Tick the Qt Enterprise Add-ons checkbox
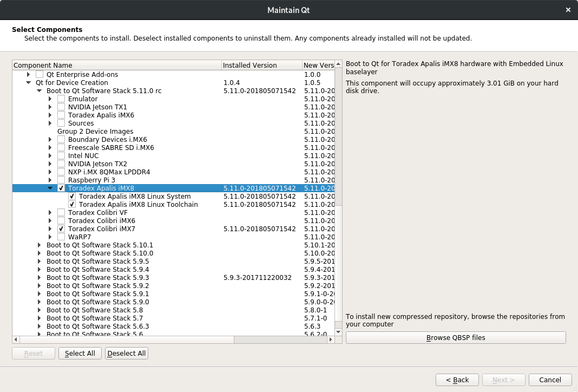The width and height of the screenshot is (578, 392). tap(40, 75)
